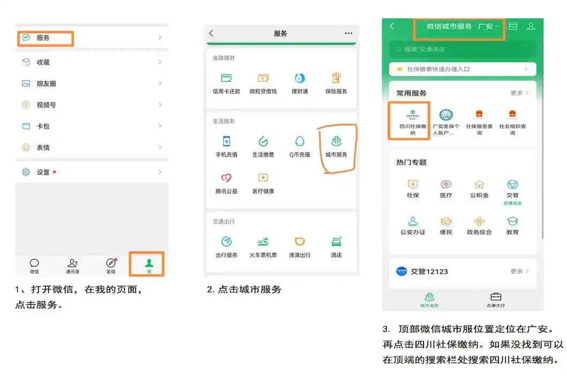The height and width of the screenshot is (392, 567).
Task: Expand the chevron on the 朋友圈 row
Action: (x=160, y=83)
